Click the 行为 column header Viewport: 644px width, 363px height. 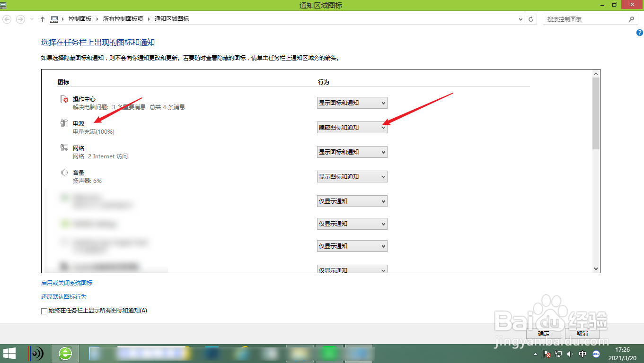coord(324,82)
